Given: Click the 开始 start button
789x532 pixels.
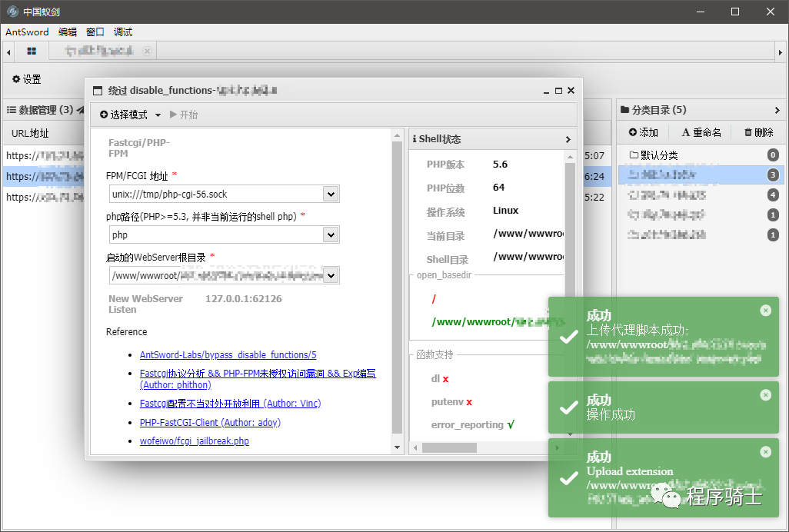Looking at the screenshot, I should tap(184, 115).
